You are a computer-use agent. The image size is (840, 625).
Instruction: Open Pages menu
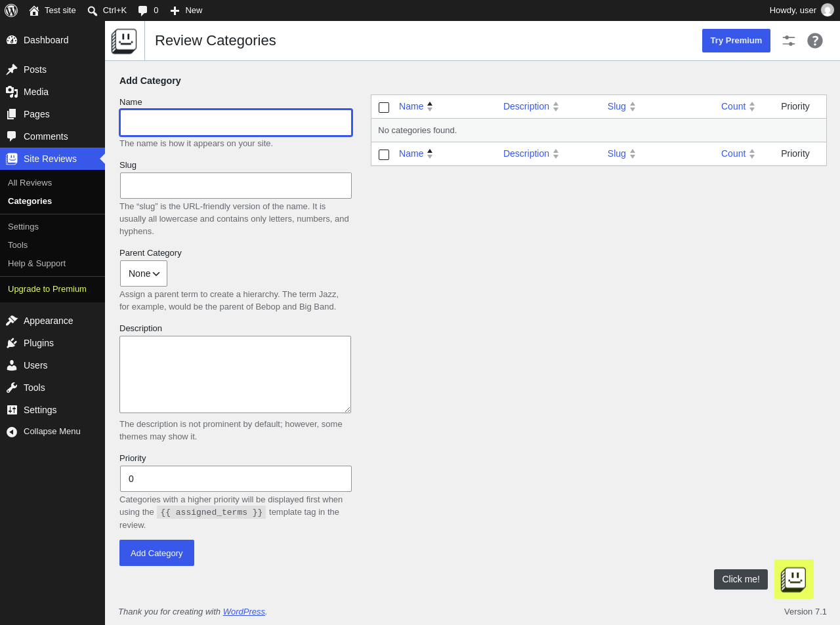pos(52,114)
